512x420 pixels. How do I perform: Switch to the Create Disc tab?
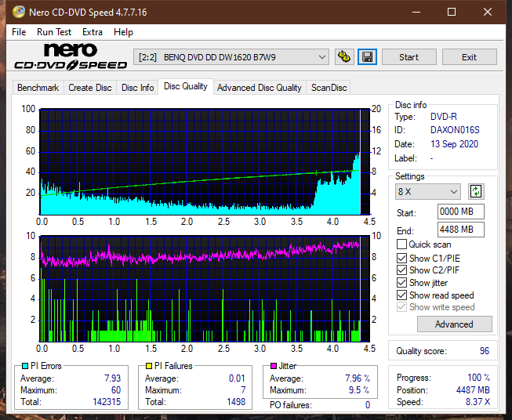[x=90, y=88]
